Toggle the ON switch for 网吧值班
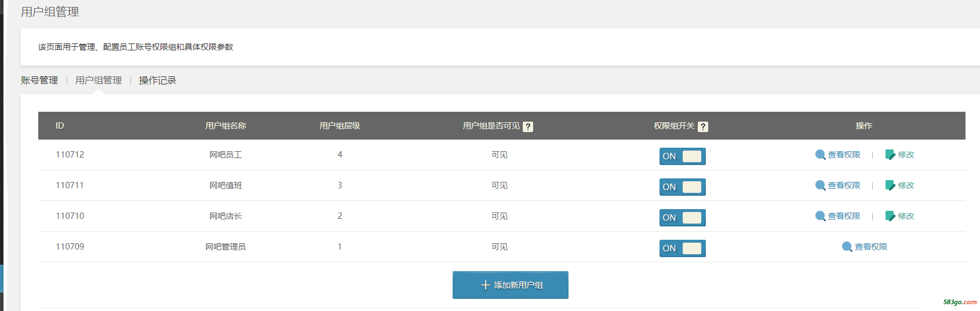Screen dimensions: 980x311 (682, 187)
